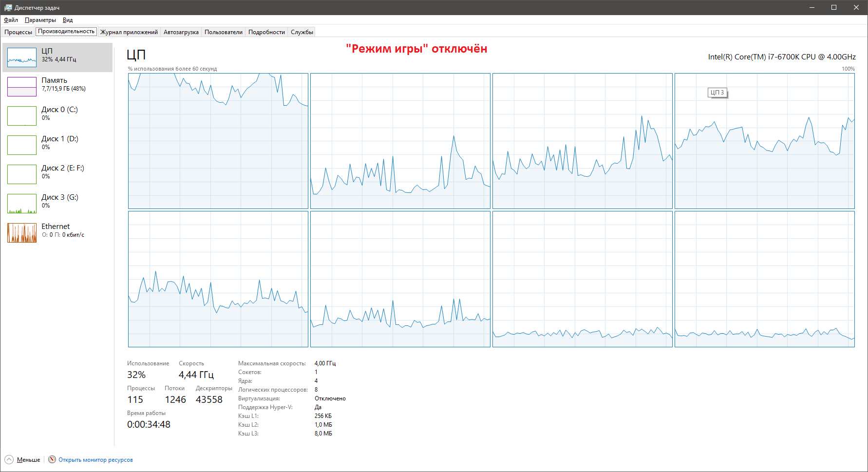
Task: Click the Поддержка Hyper-V label
Action: pos(265,407)
